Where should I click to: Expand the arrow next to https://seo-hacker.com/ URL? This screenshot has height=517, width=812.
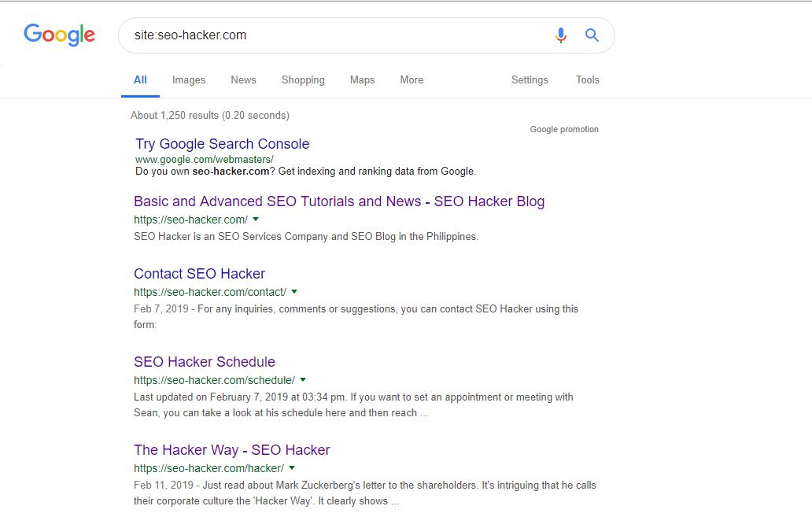[x=256, y=220]
